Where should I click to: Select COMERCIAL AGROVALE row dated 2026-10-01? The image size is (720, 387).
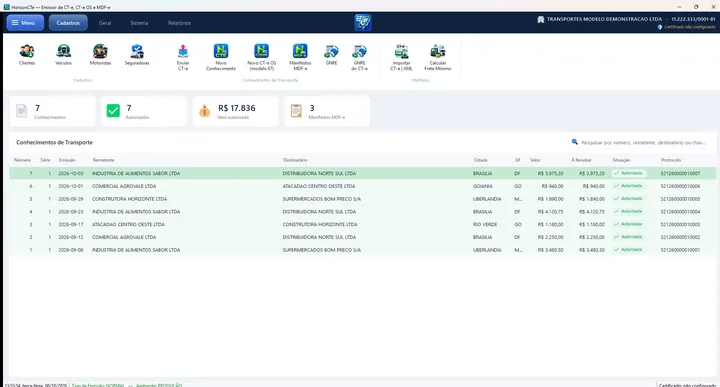pyautogui.click(x=362, y=186)
